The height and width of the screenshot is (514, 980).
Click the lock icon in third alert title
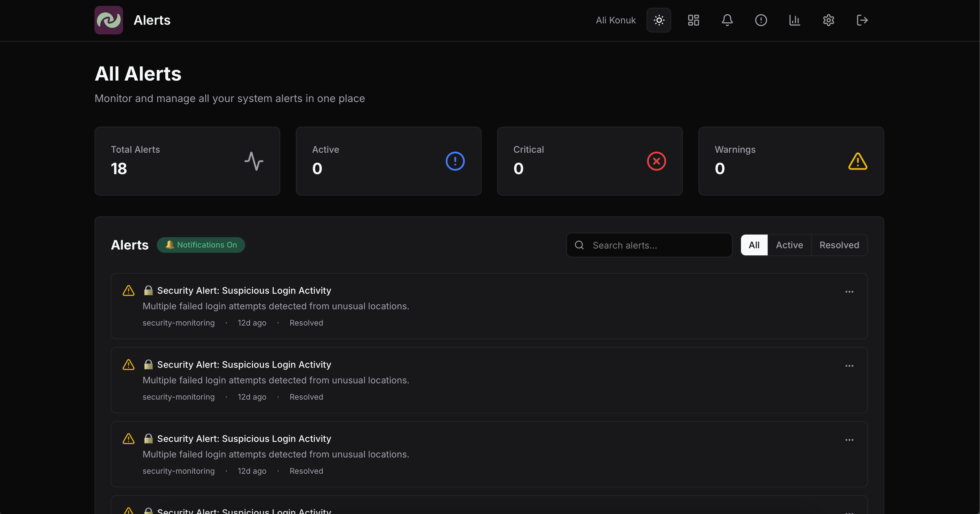[x=148, y=438]
